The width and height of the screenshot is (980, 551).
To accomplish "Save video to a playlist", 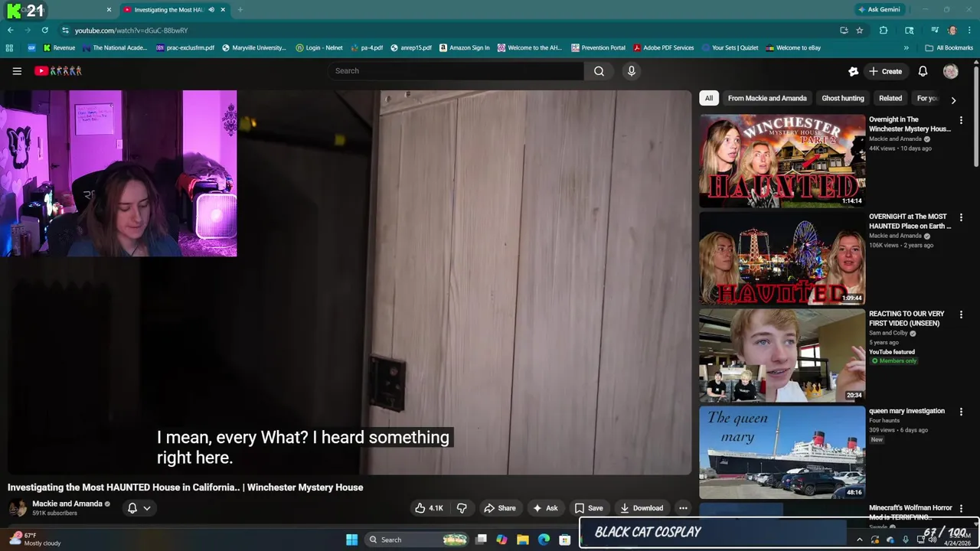I will click(589, 508).
